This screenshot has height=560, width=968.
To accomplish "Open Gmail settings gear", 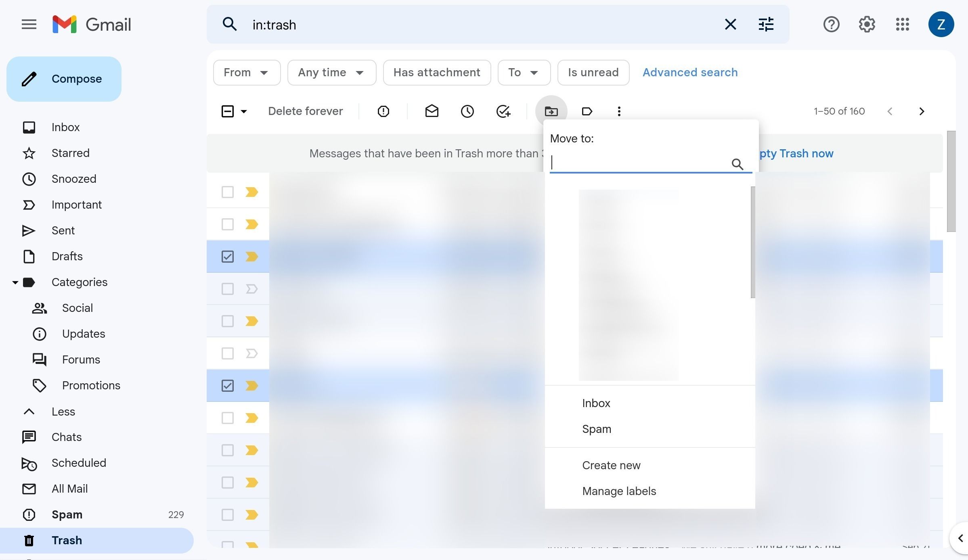I will [866, 24].
